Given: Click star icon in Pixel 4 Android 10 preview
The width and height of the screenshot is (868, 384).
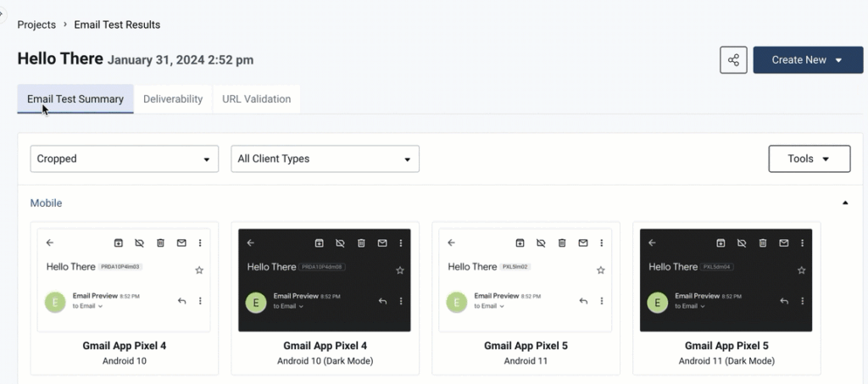Looking at the screenshot, I should tap(199, 270).
